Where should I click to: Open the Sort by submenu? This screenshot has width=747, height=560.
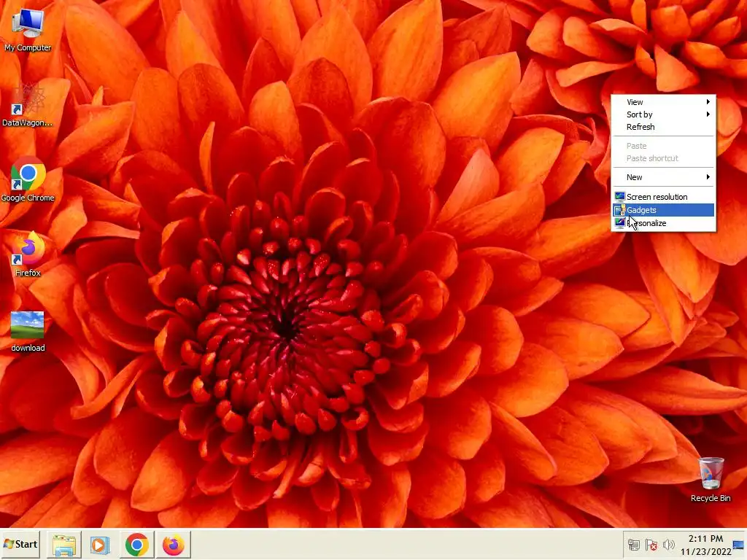click(x=663, y=114)
